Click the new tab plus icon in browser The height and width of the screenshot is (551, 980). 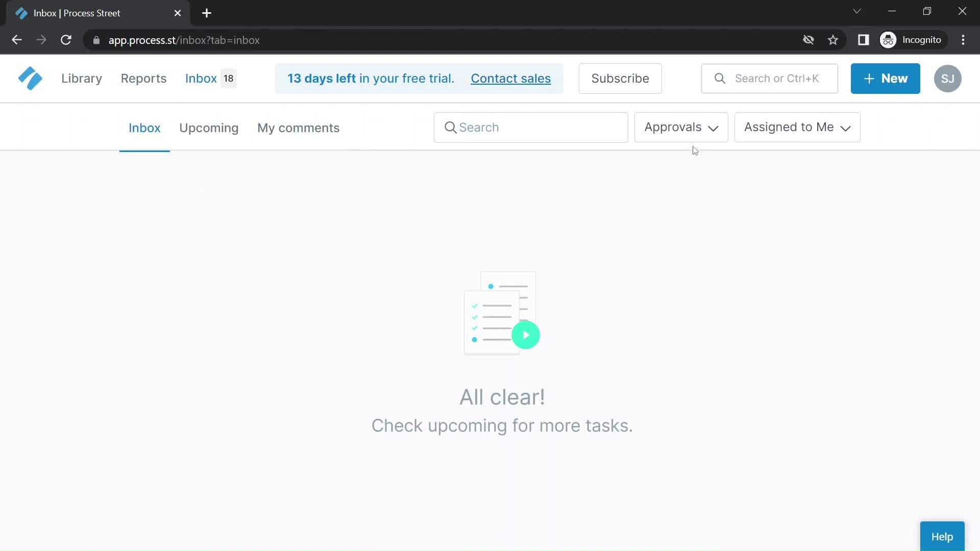click(x=206, y=13)
